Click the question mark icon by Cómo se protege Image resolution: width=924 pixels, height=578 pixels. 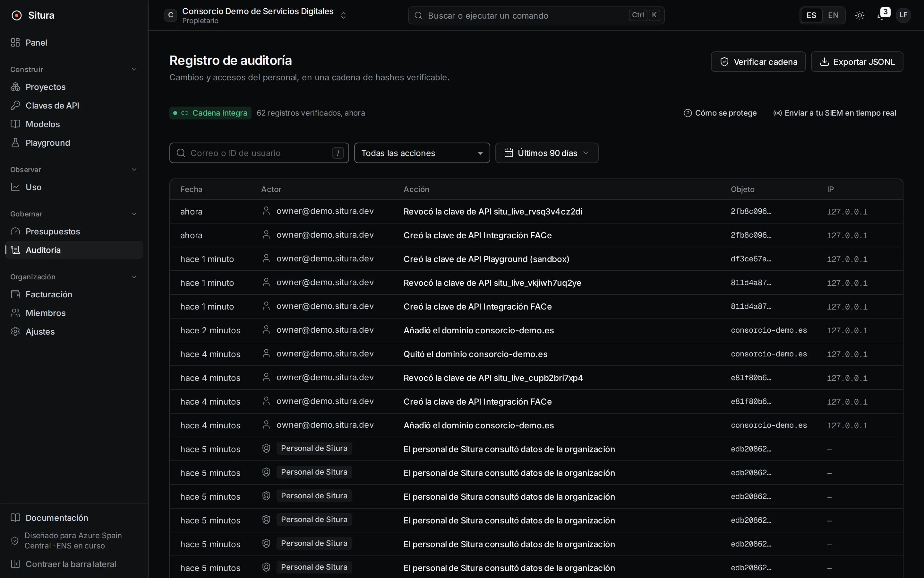(688, 113)
